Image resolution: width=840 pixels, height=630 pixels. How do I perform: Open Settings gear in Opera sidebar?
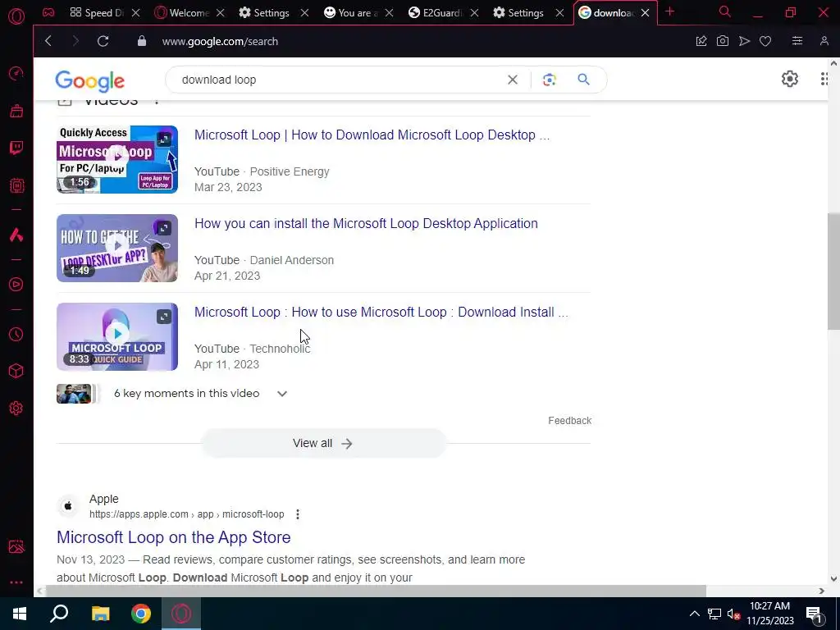coord(16,409)
